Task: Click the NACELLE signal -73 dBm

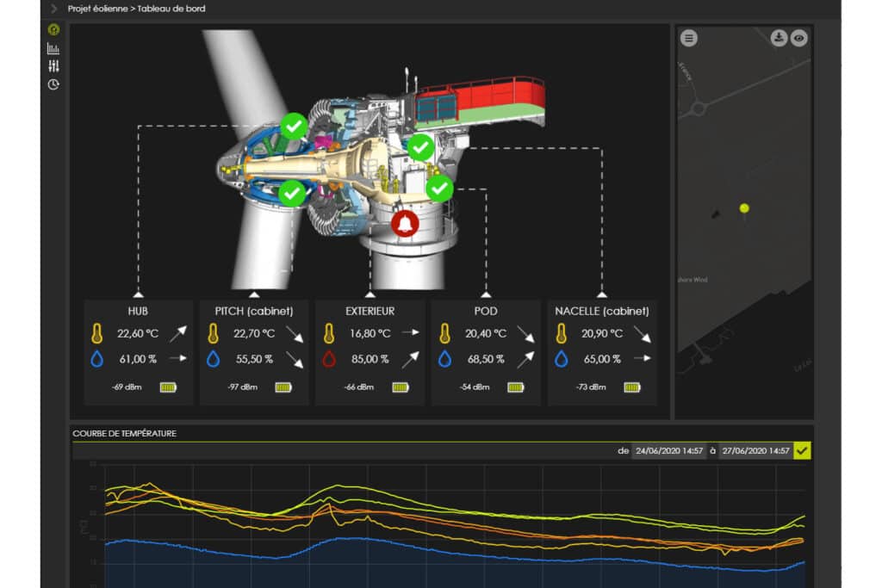Action: click(x=591, y=387)
